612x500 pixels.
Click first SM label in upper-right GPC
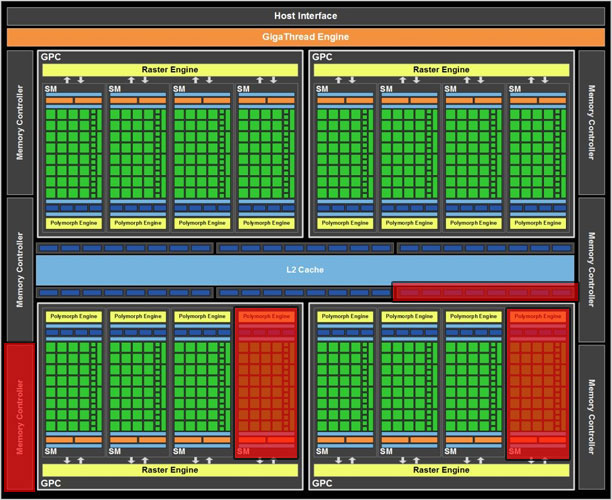(x=322, y=89)
